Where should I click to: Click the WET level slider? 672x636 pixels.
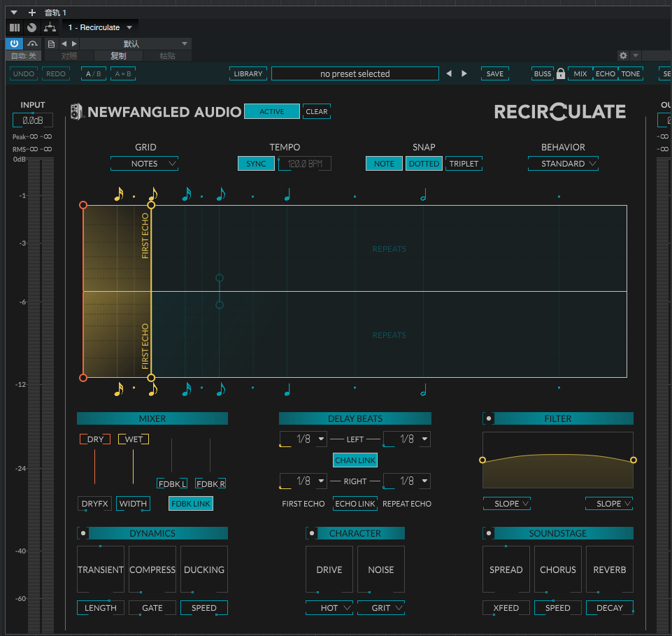pos(134,467)
